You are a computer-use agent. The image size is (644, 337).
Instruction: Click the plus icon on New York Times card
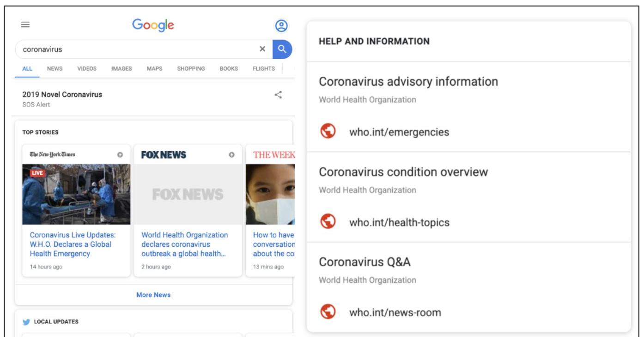point(120,155)
